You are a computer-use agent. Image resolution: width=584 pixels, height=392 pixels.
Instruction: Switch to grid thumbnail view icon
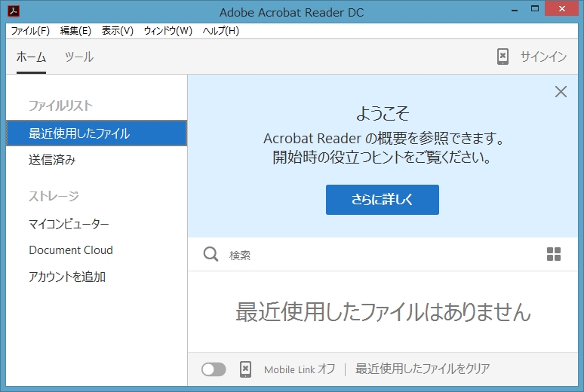point(554,254)
